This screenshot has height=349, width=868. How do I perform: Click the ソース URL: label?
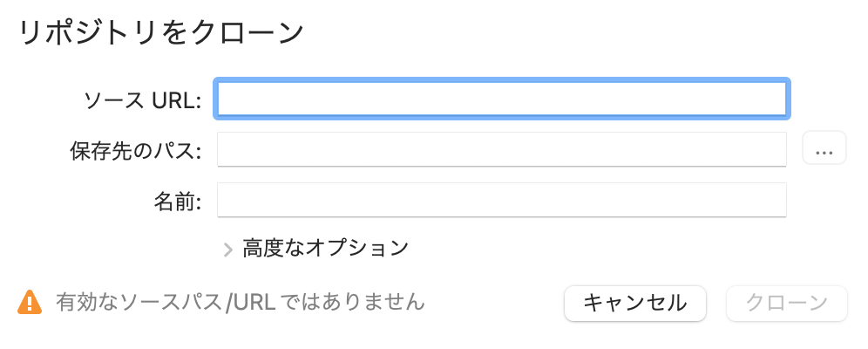[142, 100]
